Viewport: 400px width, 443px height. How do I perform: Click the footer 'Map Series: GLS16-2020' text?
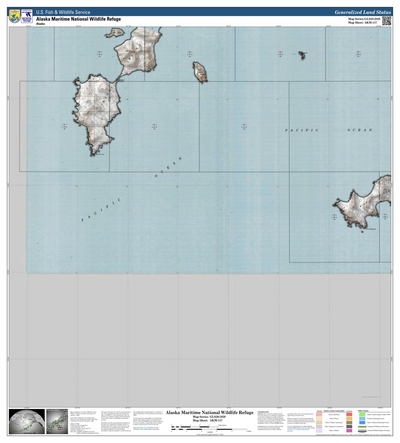coord(209,417)
